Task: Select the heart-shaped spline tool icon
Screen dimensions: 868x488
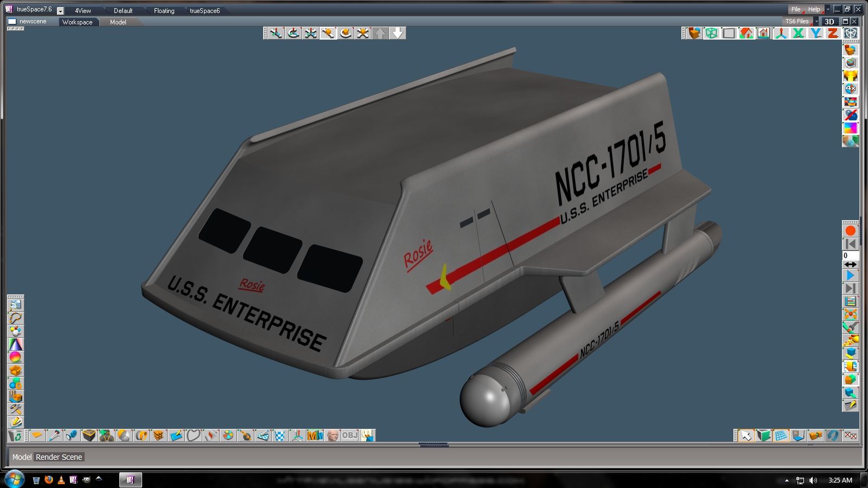Action: pos(194,435)
